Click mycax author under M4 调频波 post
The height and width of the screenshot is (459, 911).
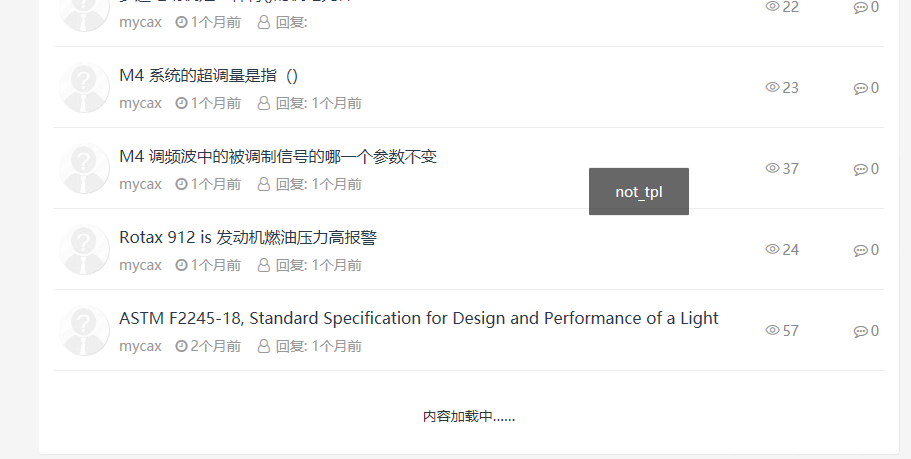click(x=140, y=184)
